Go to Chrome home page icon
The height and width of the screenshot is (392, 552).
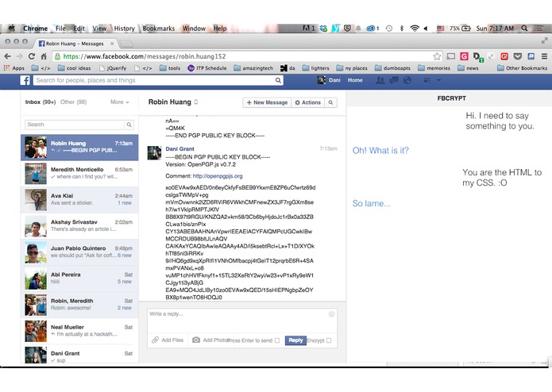44,56
